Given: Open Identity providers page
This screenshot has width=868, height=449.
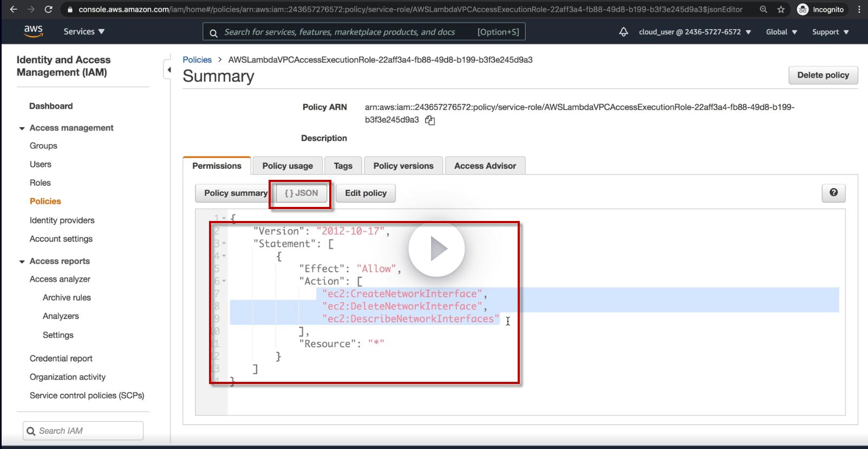Looking at the screenshot, I should pyautogui.click(x=62, y=220).
